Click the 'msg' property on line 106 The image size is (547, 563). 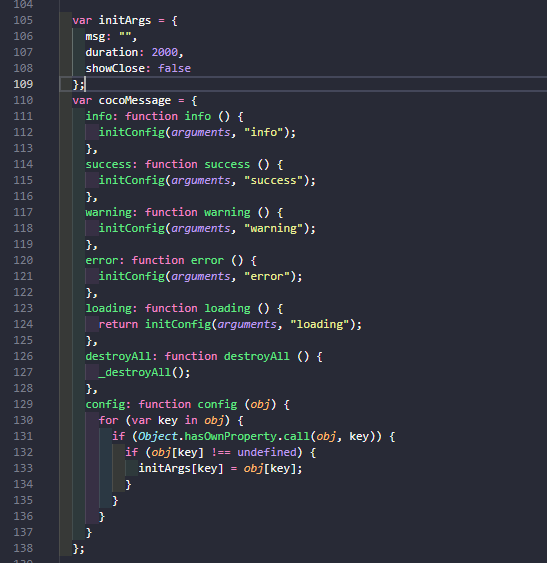(x=95, y=37)
